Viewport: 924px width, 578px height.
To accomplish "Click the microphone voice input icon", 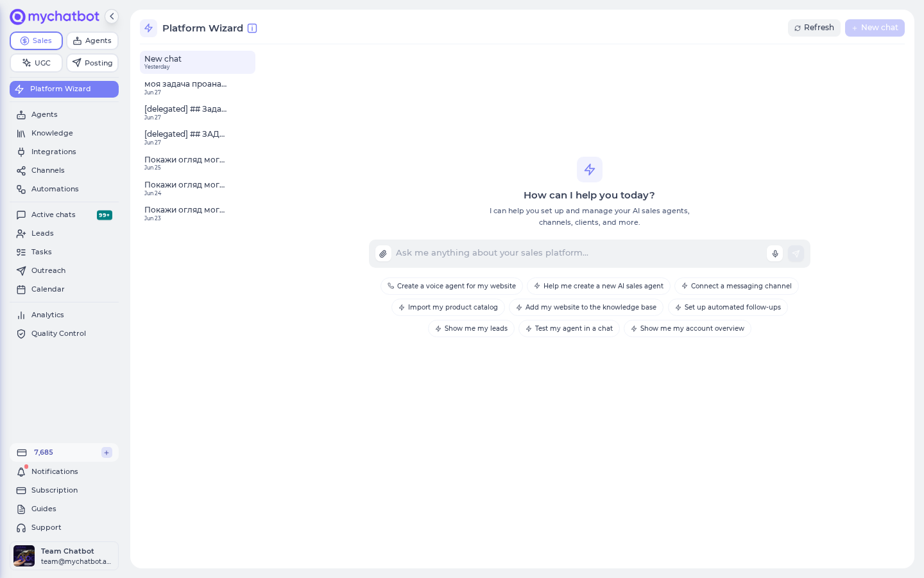I will (x=775, y=254).
